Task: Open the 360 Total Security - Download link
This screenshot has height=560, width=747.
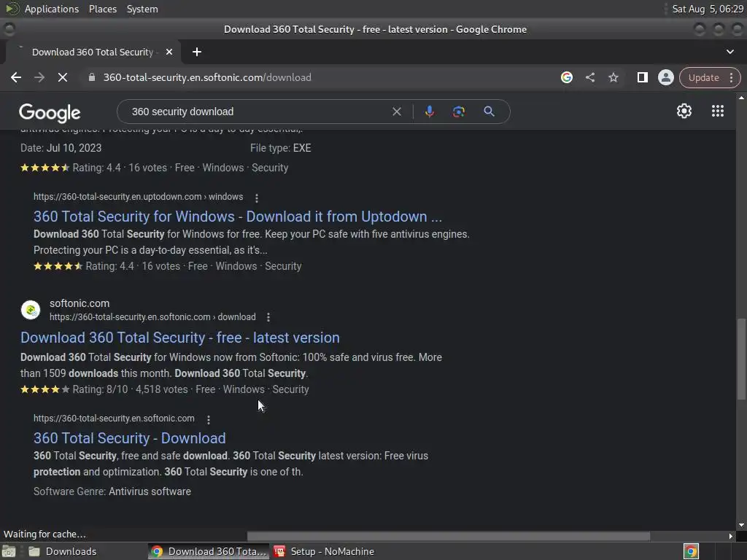Action: (130, 438)
